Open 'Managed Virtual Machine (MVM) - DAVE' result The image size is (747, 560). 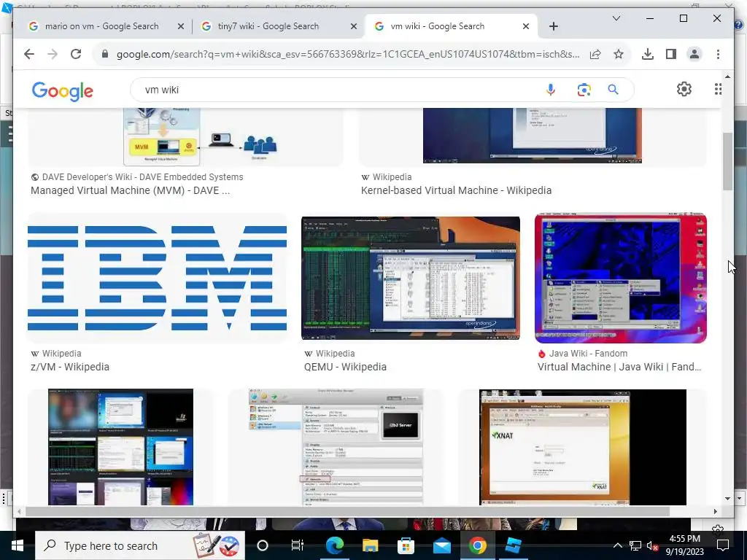130,190
